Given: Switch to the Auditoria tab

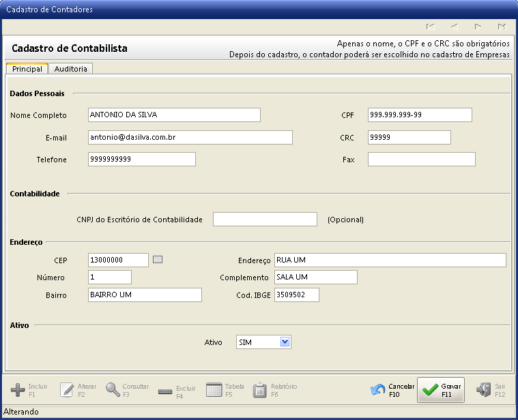Looking at the screenshot, I should [x=71, y=69].
